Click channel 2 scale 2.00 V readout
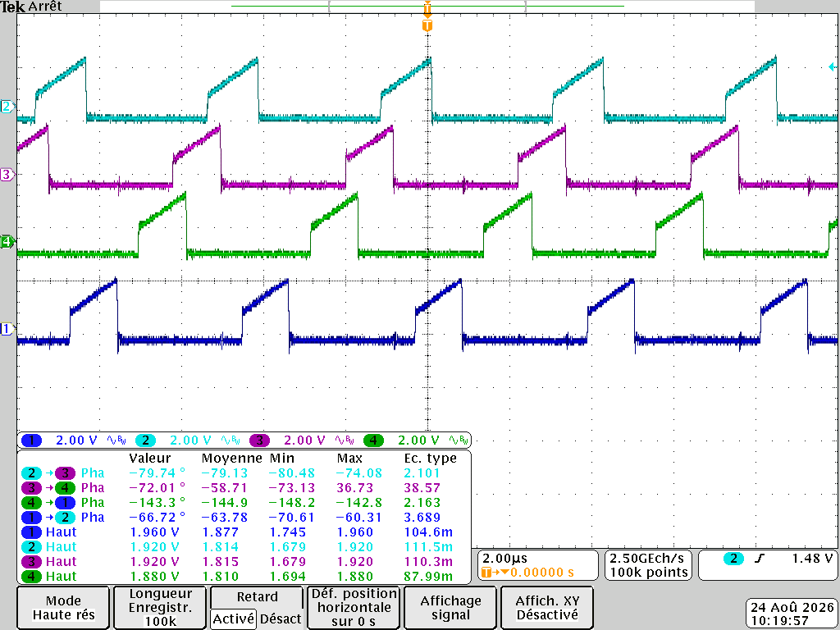Image resolution: width=840 pixels, height=630 pixels. (190, 441)
